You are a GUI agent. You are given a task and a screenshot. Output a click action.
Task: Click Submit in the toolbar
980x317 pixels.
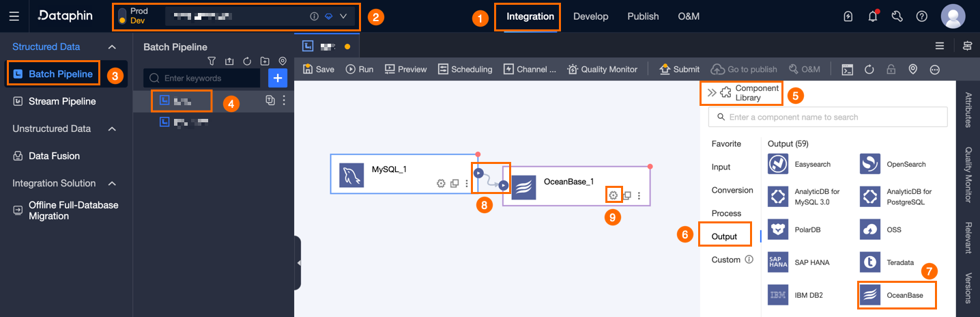(679, 69)
